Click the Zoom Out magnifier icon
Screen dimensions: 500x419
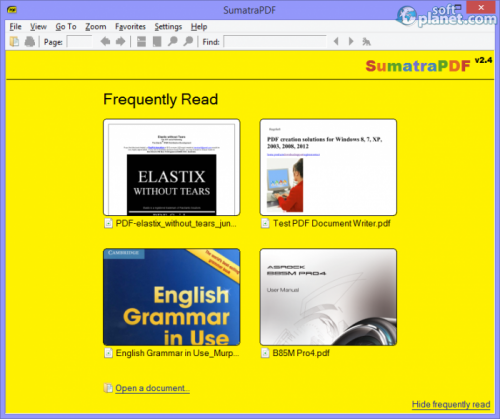(x=173, y=42)
